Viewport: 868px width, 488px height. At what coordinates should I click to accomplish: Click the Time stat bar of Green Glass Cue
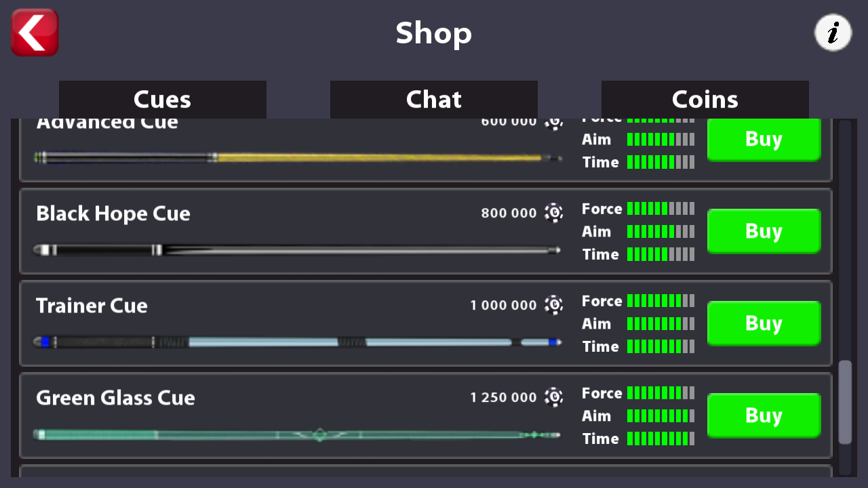[661, 439]
